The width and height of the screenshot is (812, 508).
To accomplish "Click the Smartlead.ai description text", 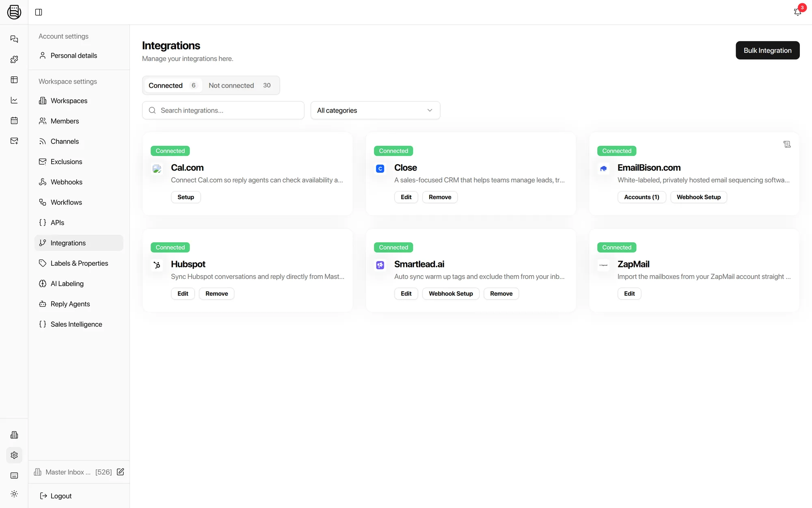I will tap(479, 276).
